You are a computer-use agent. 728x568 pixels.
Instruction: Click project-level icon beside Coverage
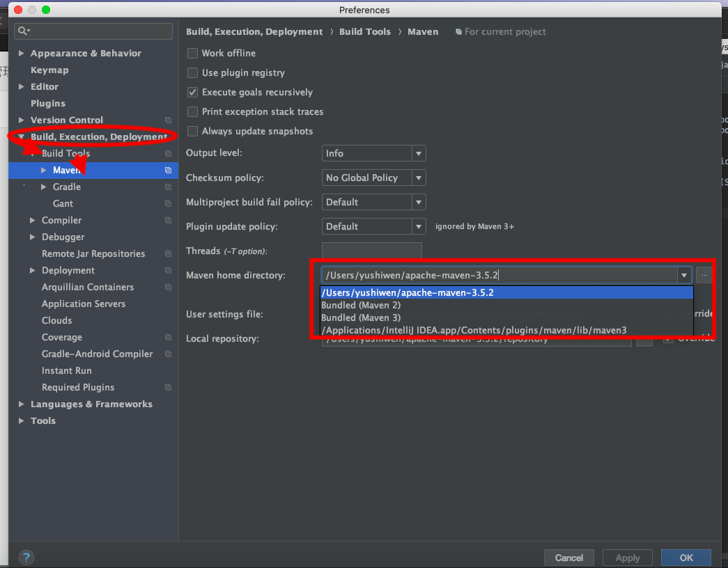tap(168, 338)
